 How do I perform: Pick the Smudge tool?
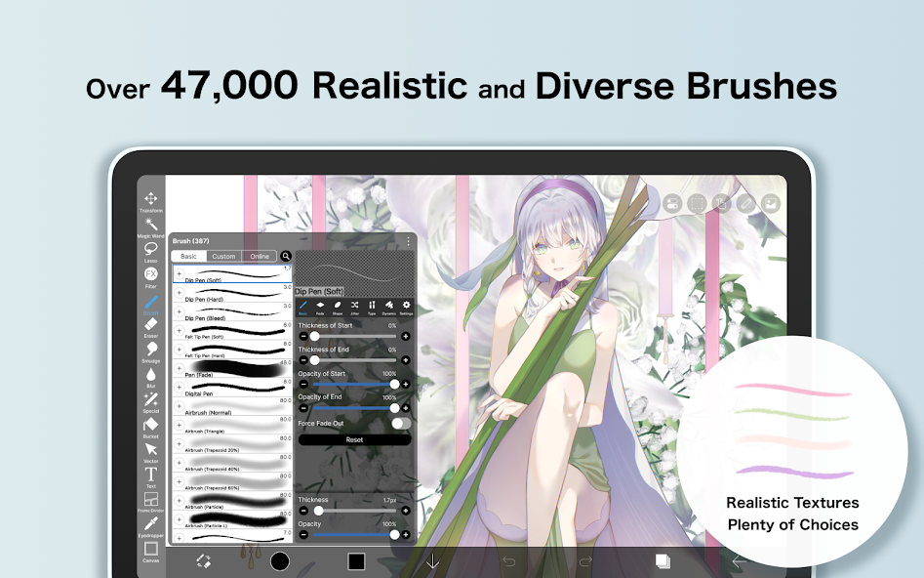(x=151, y=351)
